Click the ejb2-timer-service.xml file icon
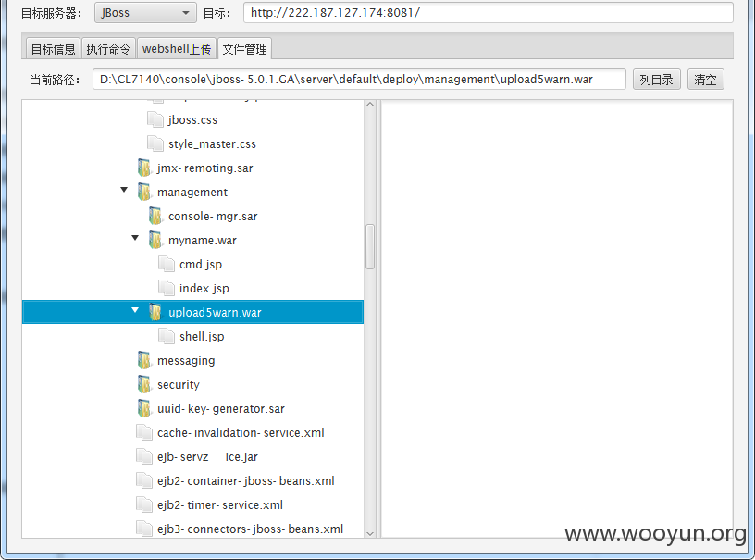This screenshot has width=755, height=560. click(144, 504)
